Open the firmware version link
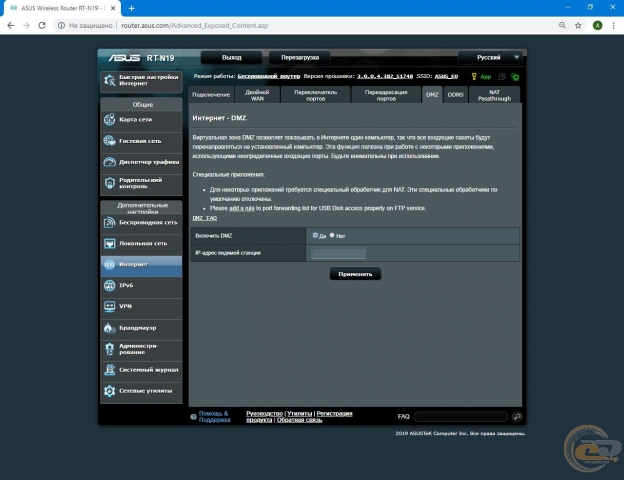624x480 pixels. [385, 76]
